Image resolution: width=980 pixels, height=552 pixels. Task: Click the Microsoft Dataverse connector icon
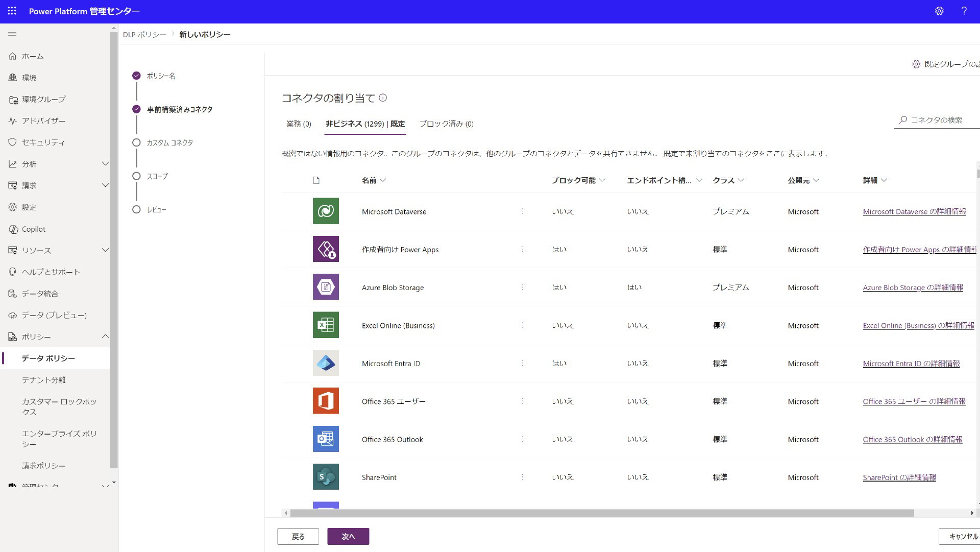(326, 211)
